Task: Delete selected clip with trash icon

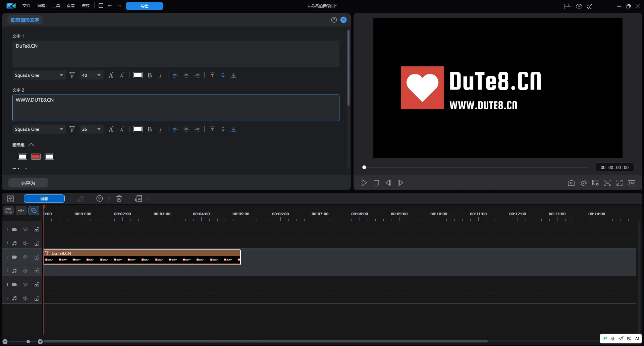Action: (x=119, y=198)
